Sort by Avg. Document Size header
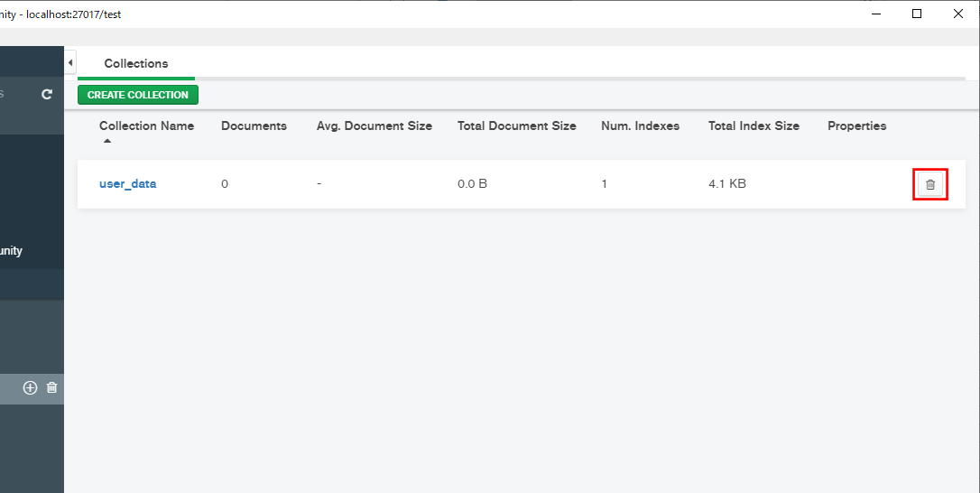 coord(374,126)
